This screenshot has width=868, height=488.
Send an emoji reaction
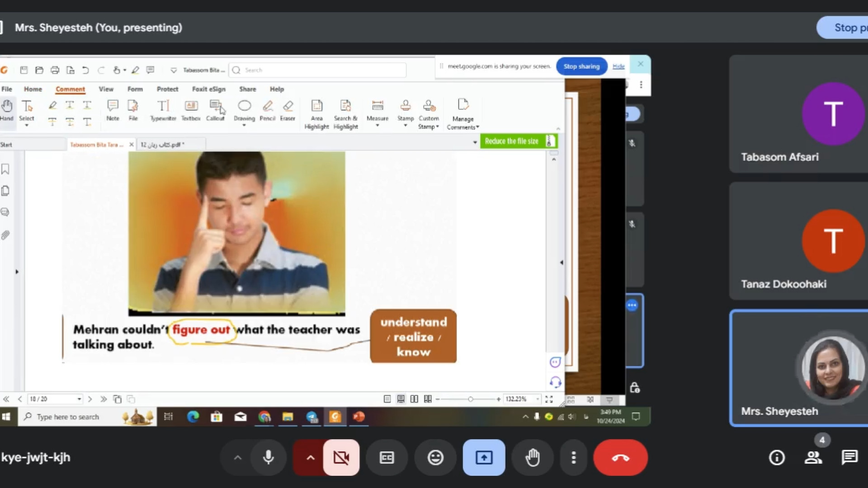coord(435,457)
